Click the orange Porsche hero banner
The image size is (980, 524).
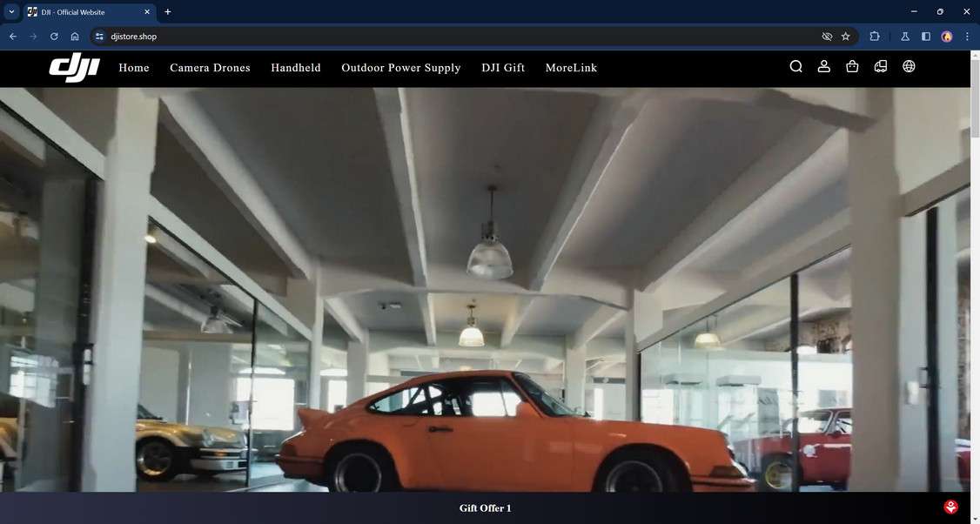click(x=485, y=290)
